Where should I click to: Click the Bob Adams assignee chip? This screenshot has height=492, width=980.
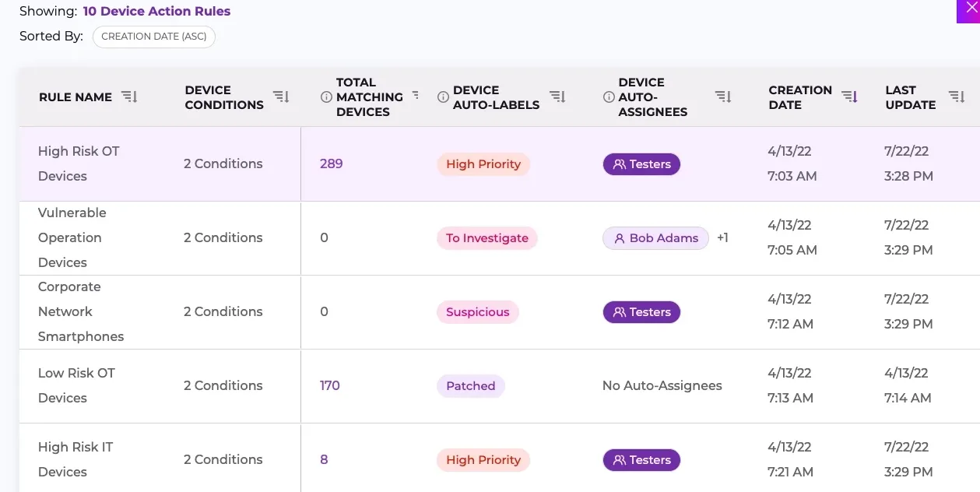(x=655, y=238)
